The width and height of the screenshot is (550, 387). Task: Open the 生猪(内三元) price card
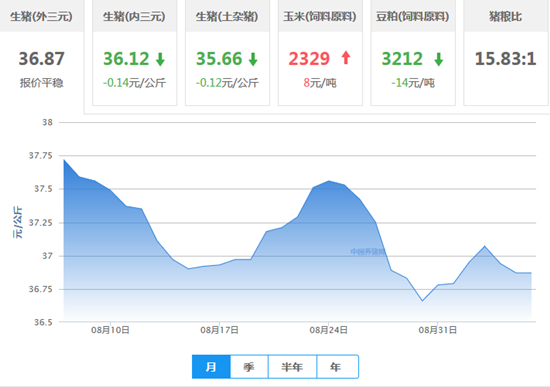point(134,53)
